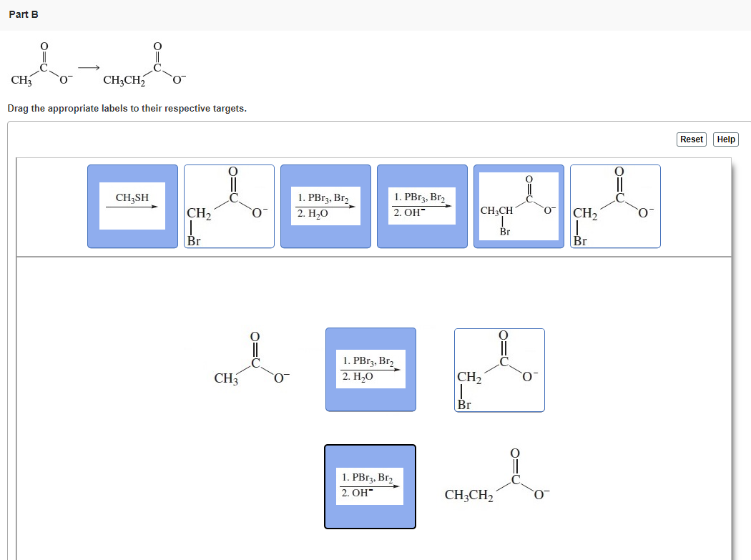Click the reaction arrow in the problem statement
The height and width of the screenshot is (560, 751).
pyautogui.click(x=89, y=68)
